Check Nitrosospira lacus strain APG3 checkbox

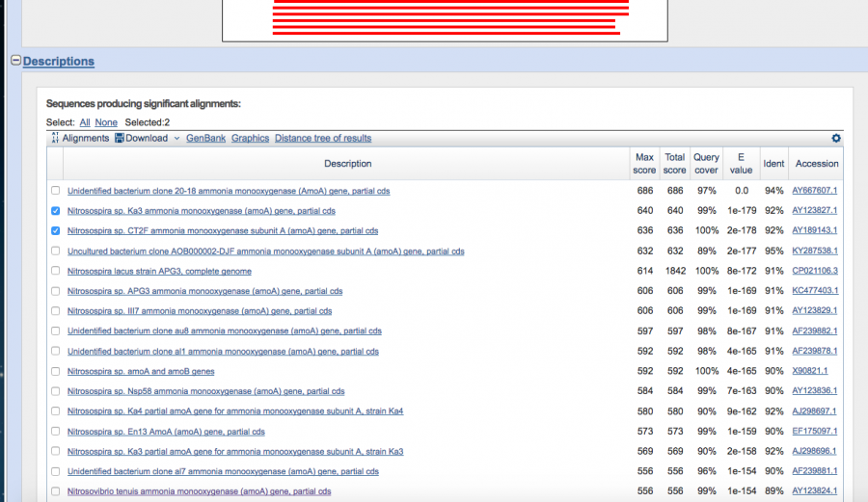coord(55,271)
